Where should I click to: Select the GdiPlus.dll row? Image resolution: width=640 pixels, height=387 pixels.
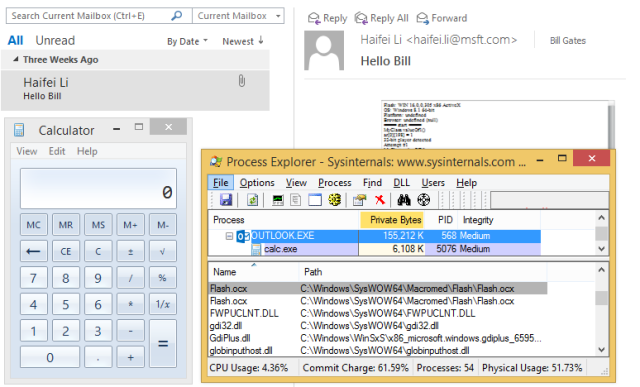(x=378, y=338)
